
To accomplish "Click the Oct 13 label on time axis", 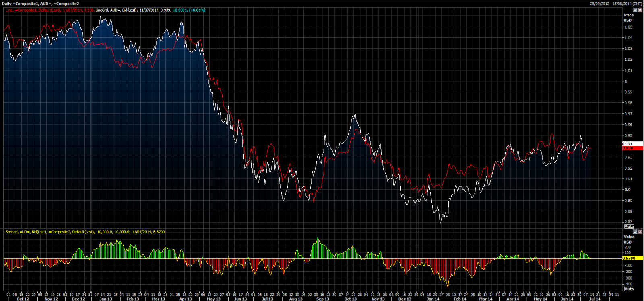I will pos(351,299).
